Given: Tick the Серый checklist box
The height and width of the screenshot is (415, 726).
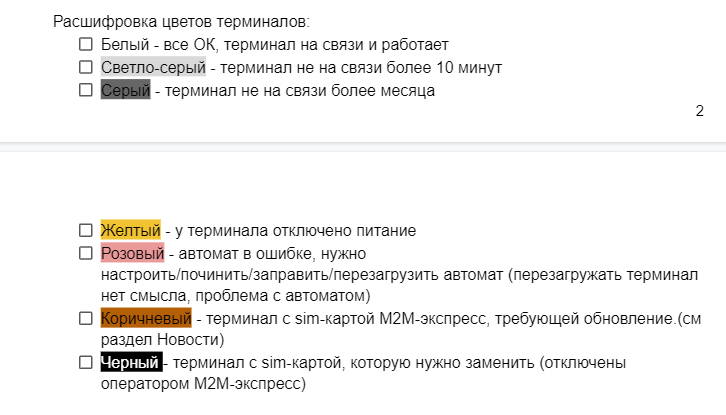Looking at the screenshot, I should click(85, 91).
